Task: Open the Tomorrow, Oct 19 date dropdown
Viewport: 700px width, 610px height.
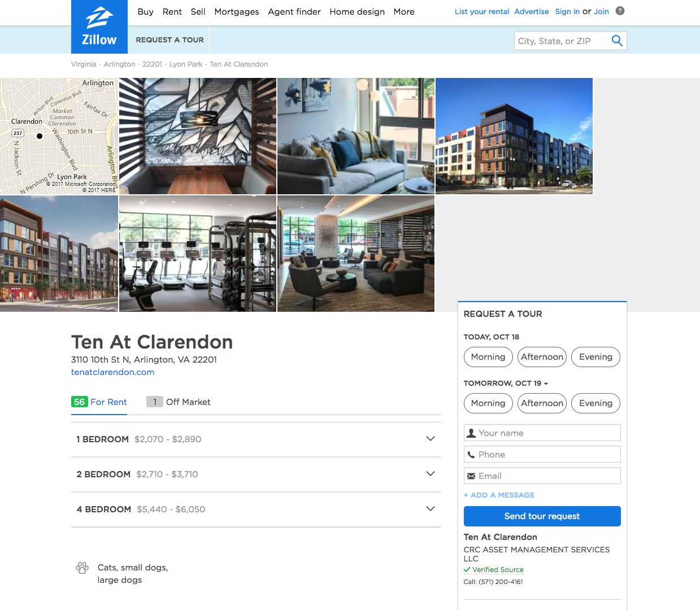Action: (x=506, y=383)
